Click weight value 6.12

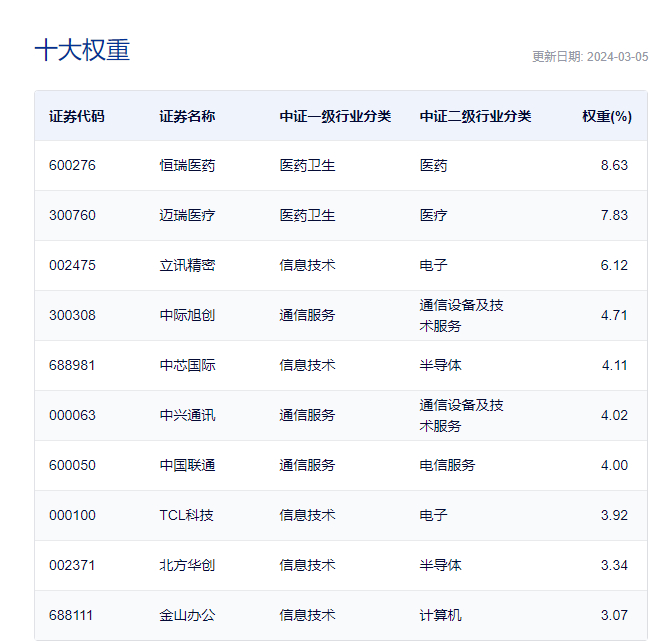614,265
